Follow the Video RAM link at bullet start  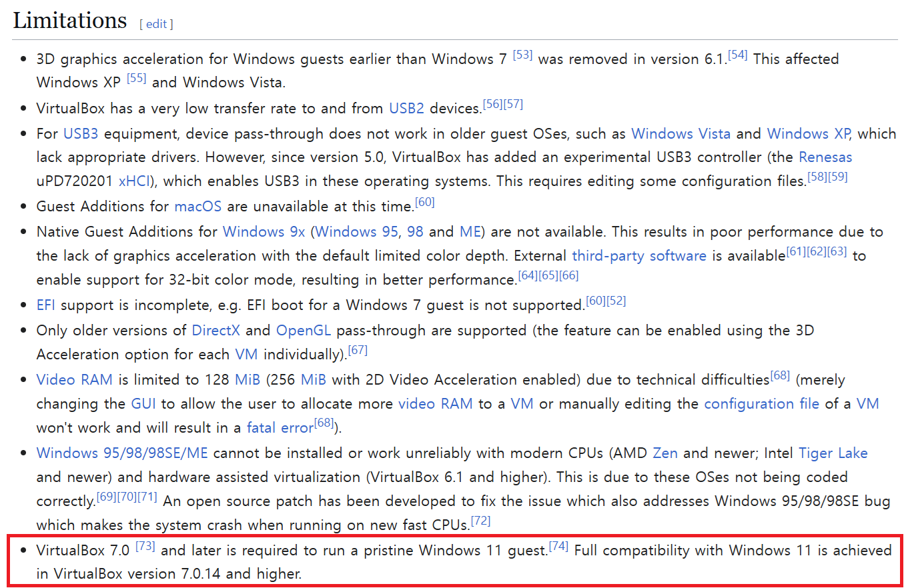coord(75,380)
